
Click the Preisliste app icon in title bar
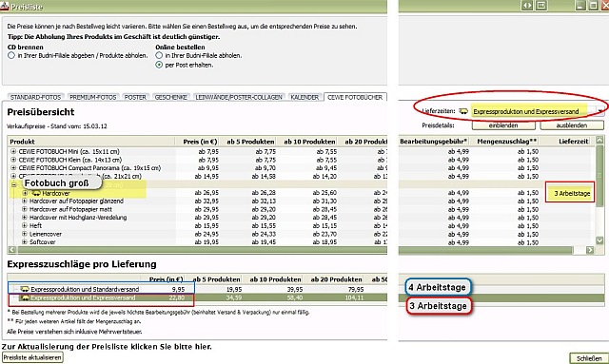point(4,6)
